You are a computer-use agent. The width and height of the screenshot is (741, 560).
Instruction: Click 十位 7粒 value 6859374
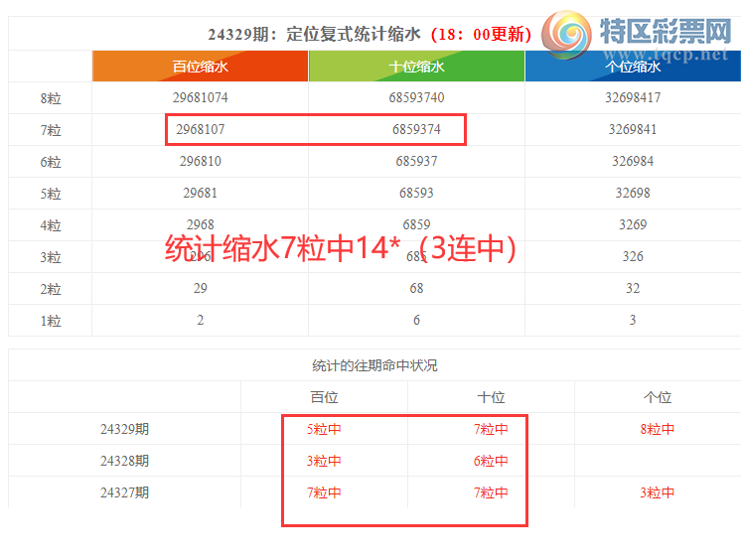pyautogui.click(x=416, y=130)
